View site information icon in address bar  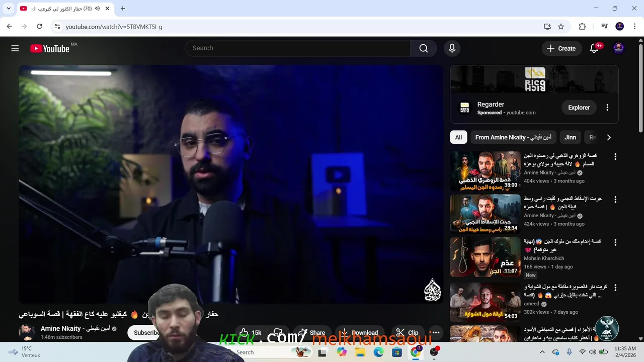57,27
